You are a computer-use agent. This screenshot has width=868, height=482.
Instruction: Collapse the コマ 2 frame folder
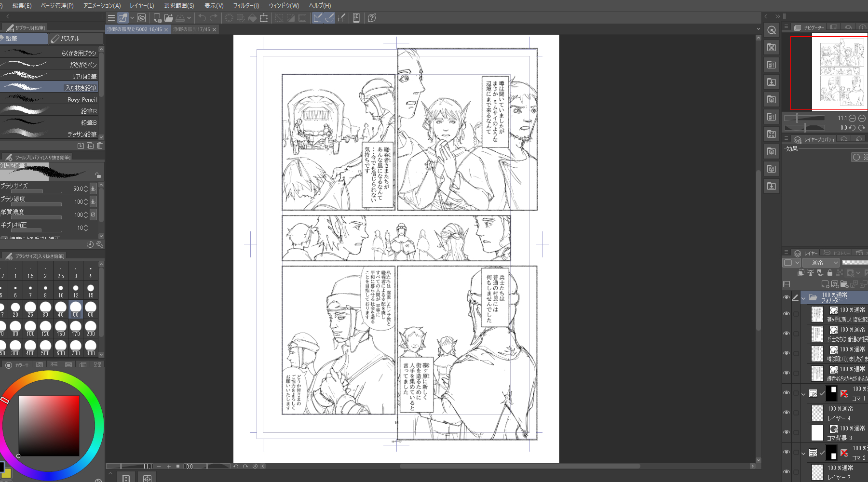(803, 454)
